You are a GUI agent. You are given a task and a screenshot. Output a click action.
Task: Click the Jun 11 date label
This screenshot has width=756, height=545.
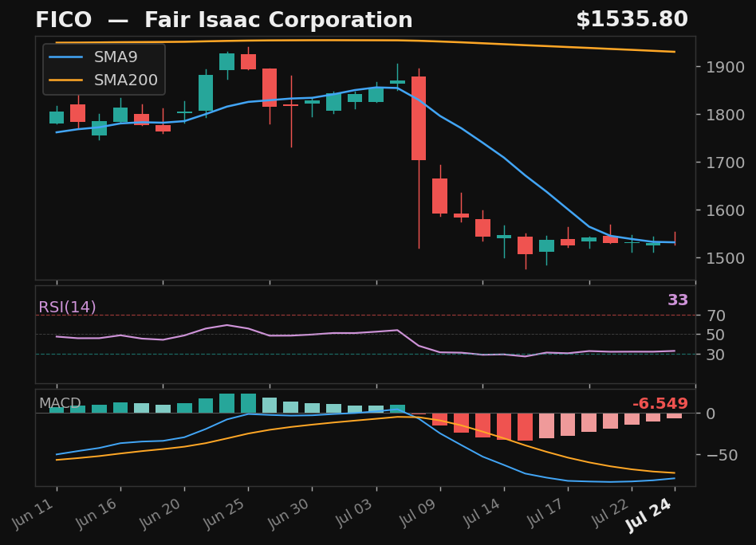[x=30, y=513]
